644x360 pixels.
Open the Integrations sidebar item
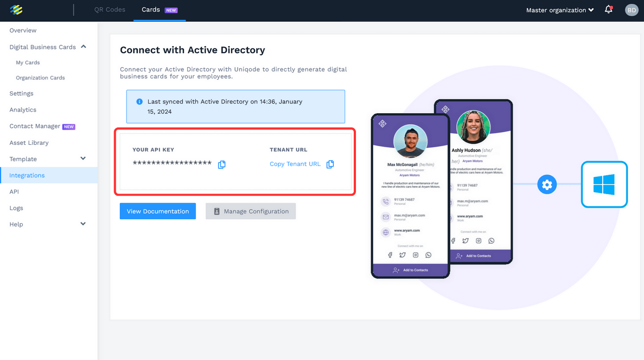[x=27, y=175]
